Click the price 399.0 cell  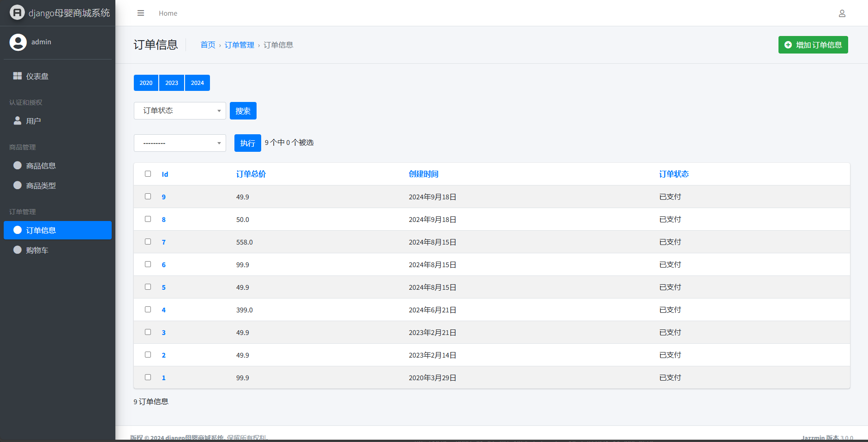pos(245,310)
